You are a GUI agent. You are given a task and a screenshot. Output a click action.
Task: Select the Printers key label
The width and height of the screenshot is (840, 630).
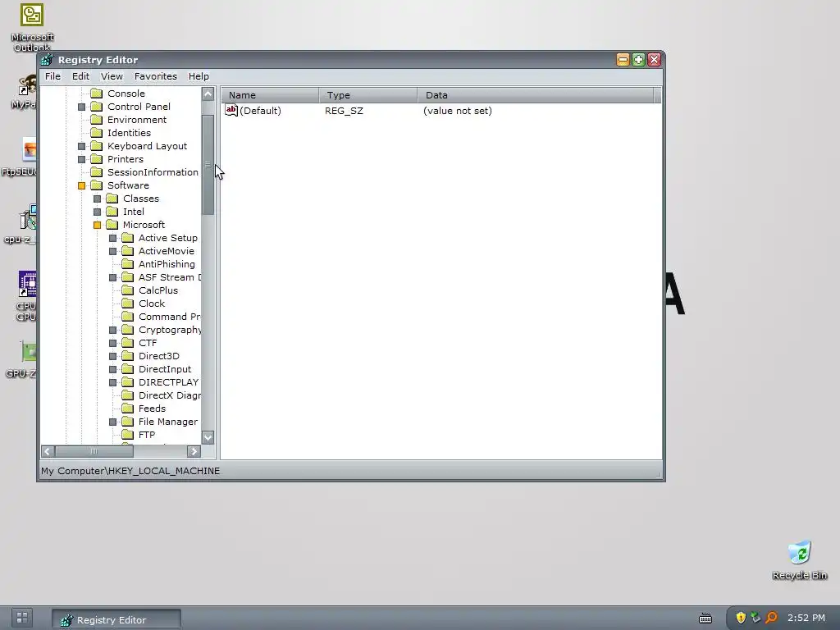(x=126, y=159)
